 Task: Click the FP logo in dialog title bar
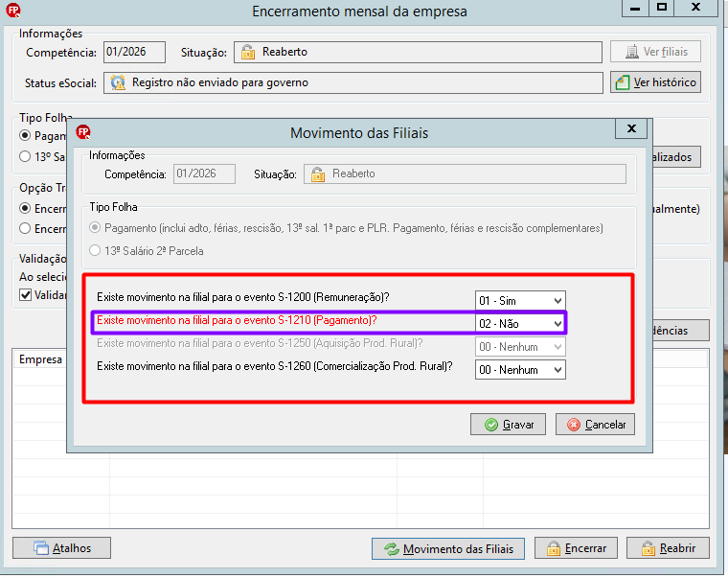[x=83, y=132]
